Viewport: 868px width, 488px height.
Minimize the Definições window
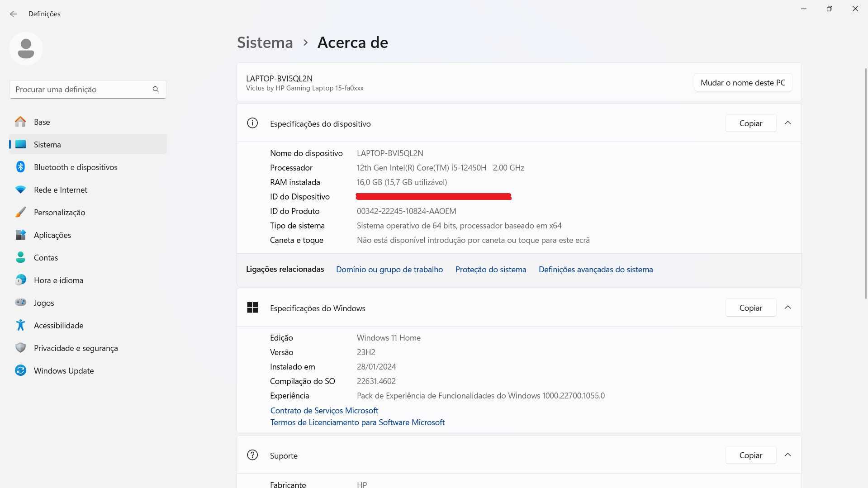pyautogui.click(x=804, y=9)
